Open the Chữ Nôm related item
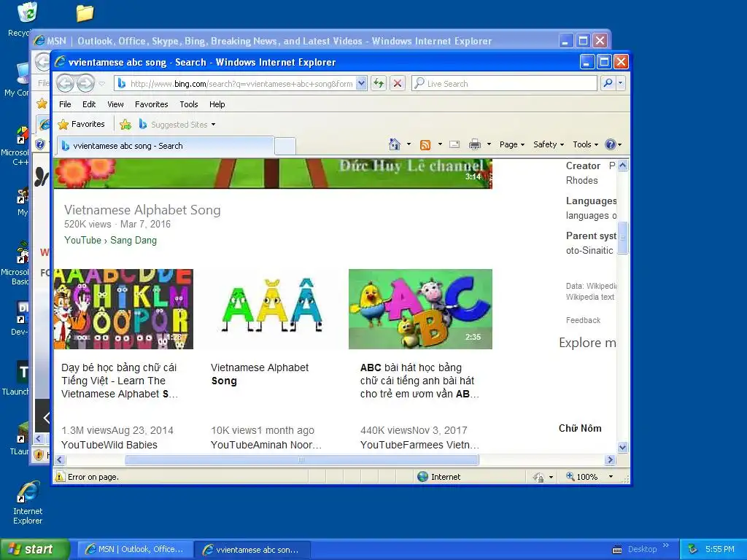 click(580, 428)
